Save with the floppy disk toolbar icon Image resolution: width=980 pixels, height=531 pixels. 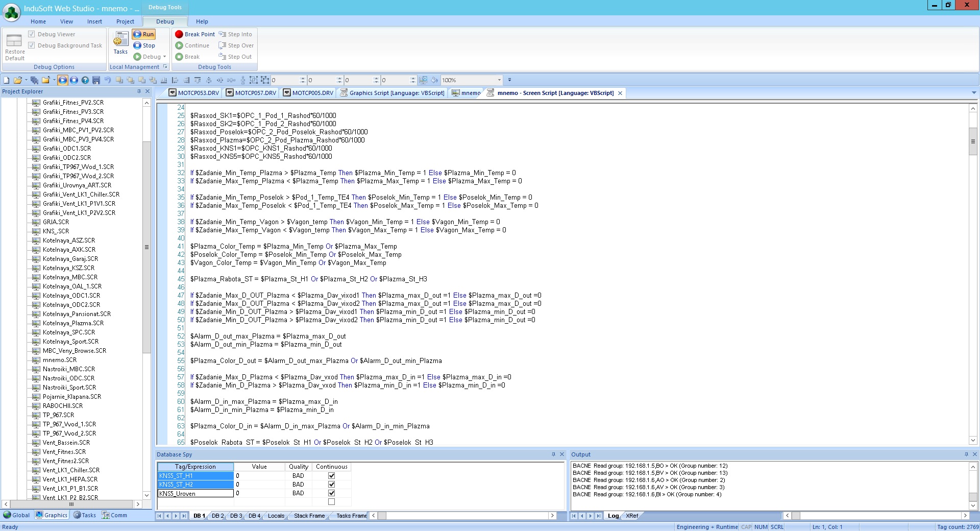(96, 80)
